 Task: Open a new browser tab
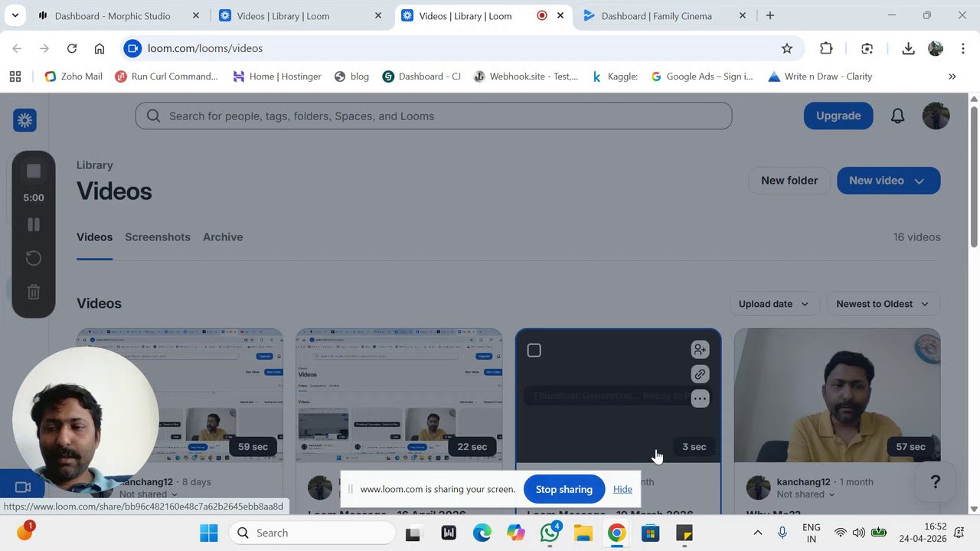770,15
